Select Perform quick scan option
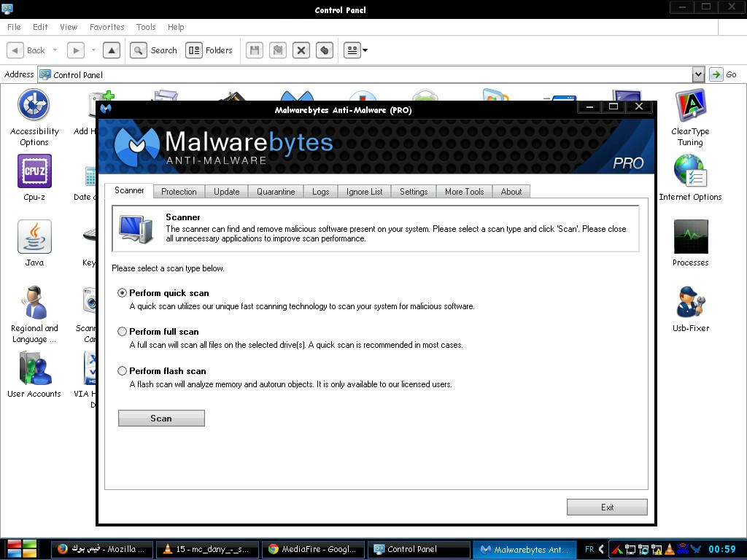The width and height of the screenshot is (747, 560). [x=122, y=293]
